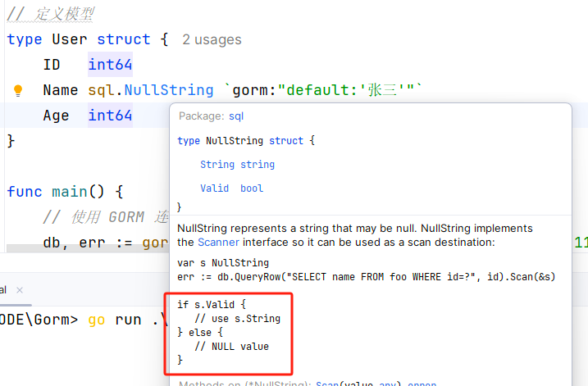Screen dimensions: 588x386
Task: Click the yellow lightbulb quick-fix icon
Action: [x=17, y=90]
